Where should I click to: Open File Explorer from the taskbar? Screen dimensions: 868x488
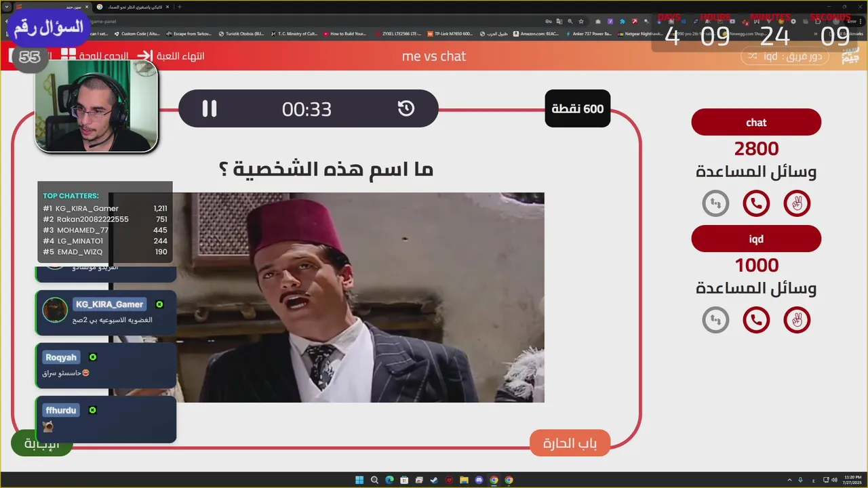(464, 480)
